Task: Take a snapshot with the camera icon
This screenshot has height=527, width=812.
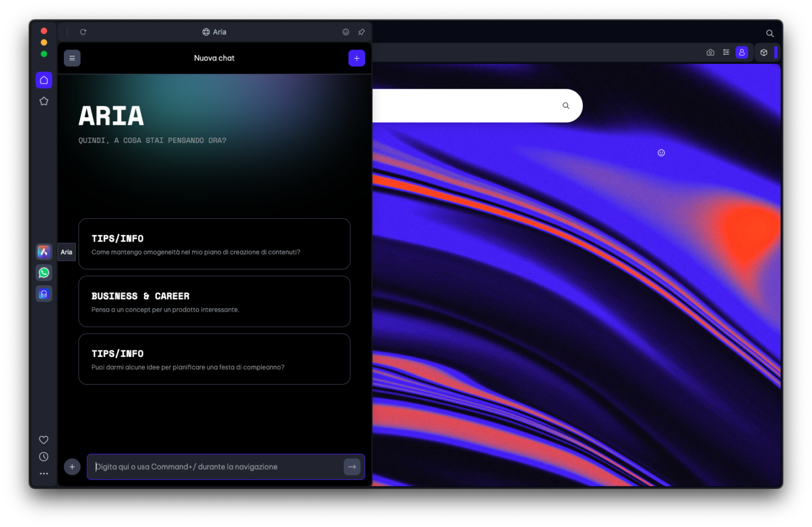Action: 710,52
